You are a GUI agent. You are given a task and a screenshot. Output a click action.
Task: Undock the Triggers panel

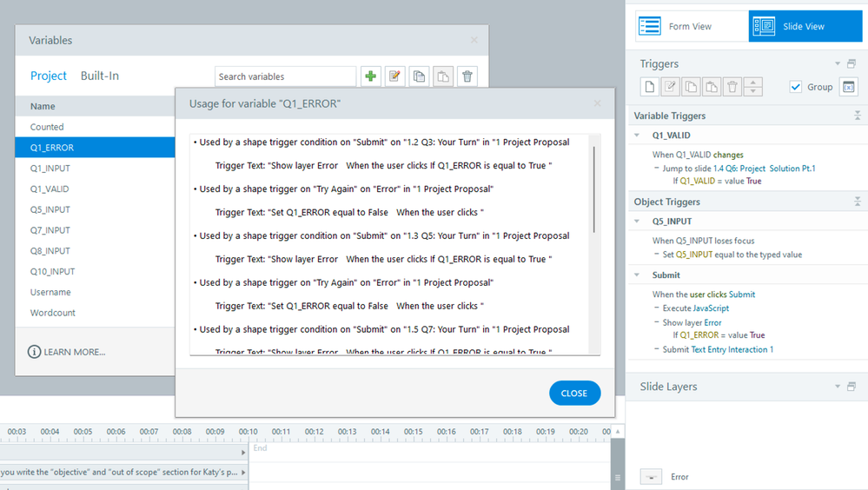click(x=851, y=63)
